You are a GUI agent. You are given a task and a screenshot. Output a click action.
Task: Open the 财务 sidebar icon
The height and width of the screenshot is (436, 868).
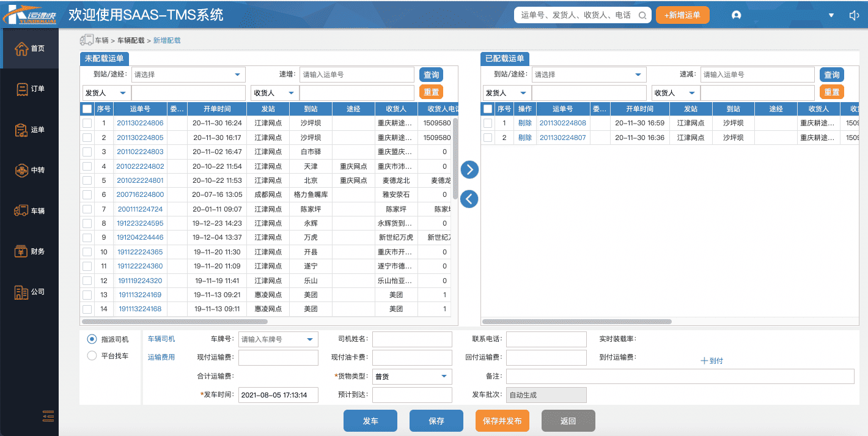click(22, 251)
